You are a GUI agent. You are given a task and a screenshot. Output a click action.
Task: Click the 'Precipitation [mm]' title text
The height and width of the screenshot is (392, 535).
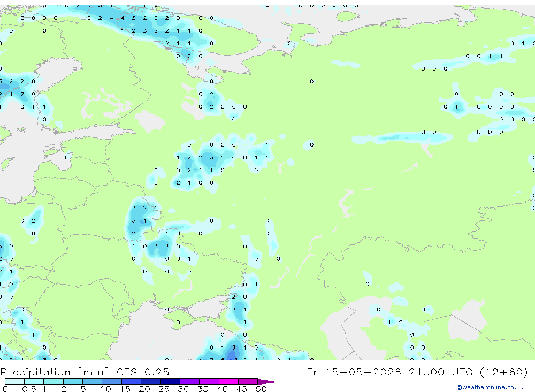pos(55,372)
